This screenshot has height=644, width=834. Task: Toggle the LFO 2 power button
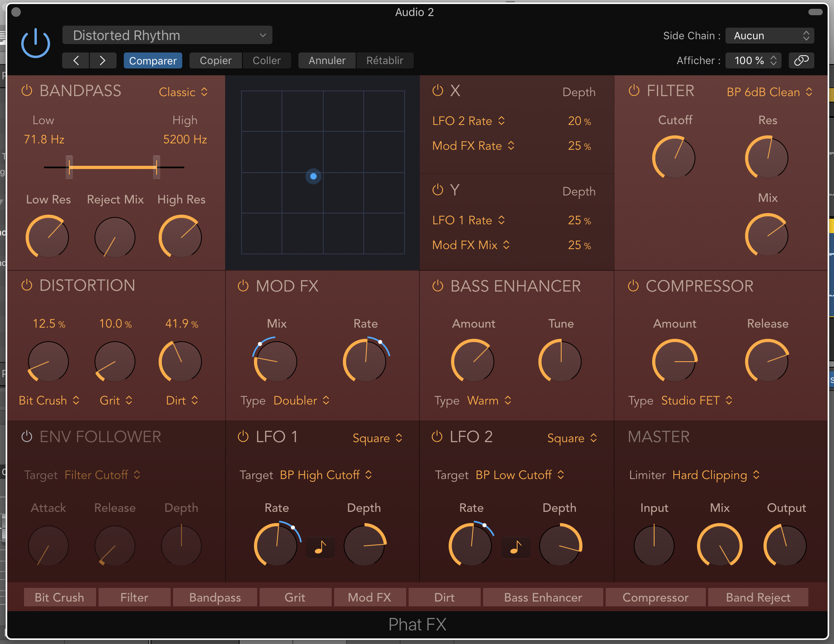(437, 437)
